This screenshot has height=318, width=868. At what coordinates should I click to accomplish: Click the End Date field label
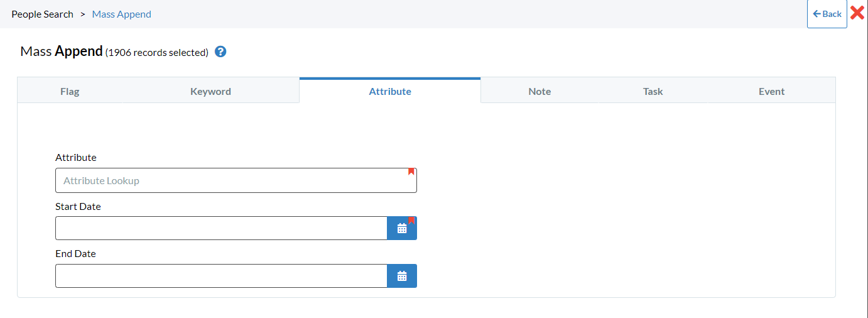[x=75, y=254]
